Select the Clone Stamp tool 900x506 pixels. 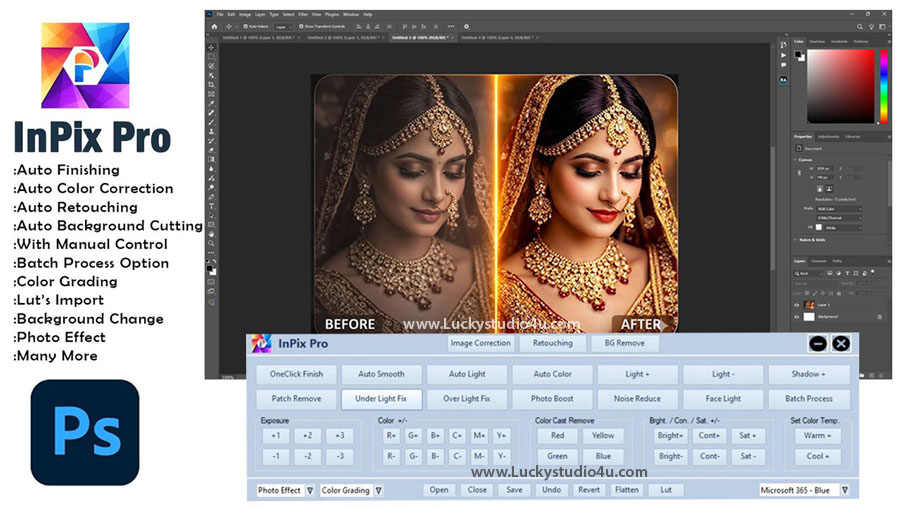point(211,131)
